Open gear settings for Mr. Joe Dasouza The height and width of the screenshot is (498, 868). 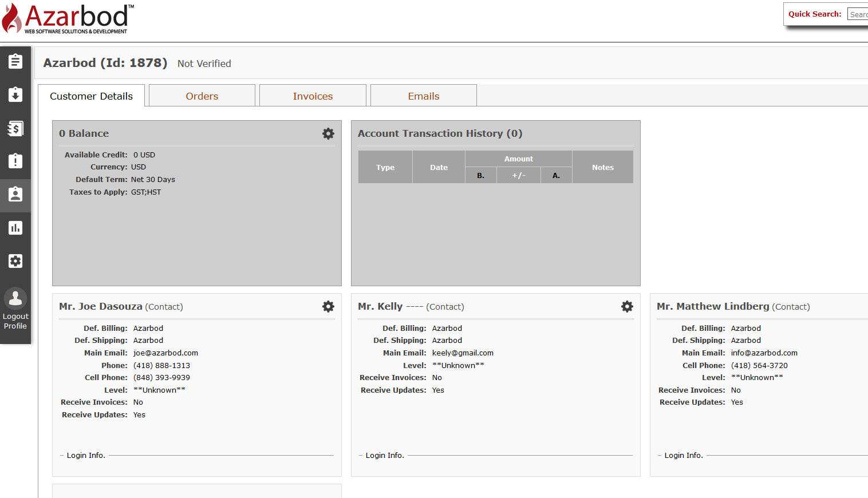coord(328,306)
